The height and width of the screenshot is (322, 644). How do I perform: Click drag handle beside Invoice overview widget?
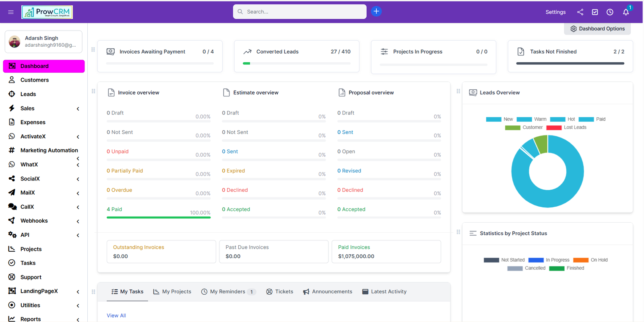[x=93, y=91]
